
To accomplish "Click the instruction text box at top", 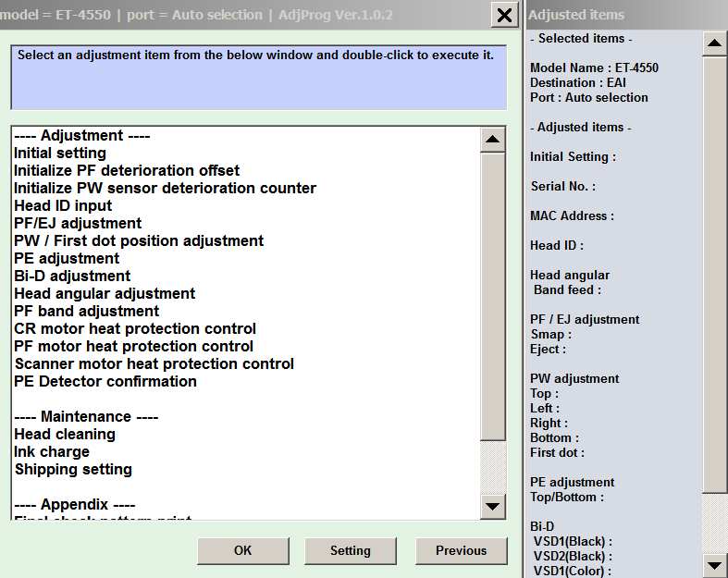I will coord(259,77).
